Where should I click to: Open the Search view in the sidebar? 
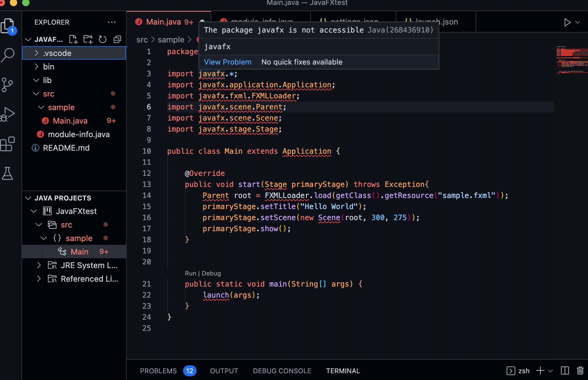[8, 55]
